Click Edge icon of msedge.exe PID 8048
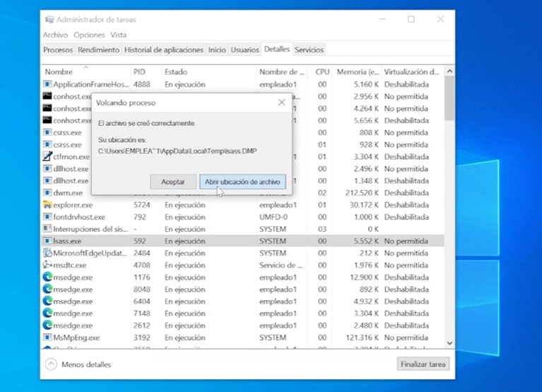Screen dimensions: 542x392 click(x=47, y=290)
